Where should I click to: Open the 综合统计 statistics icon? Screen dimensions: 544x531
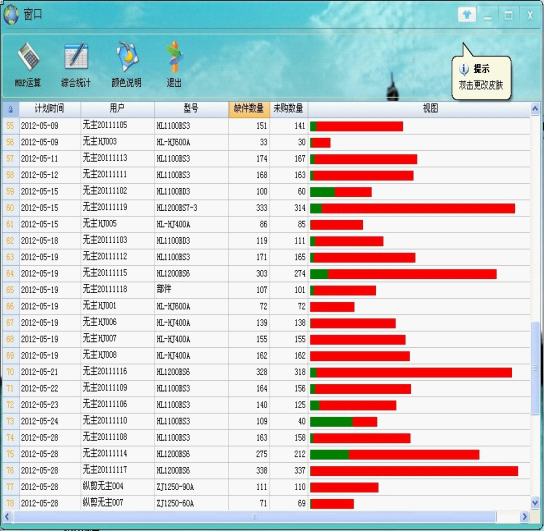[76, 56]
